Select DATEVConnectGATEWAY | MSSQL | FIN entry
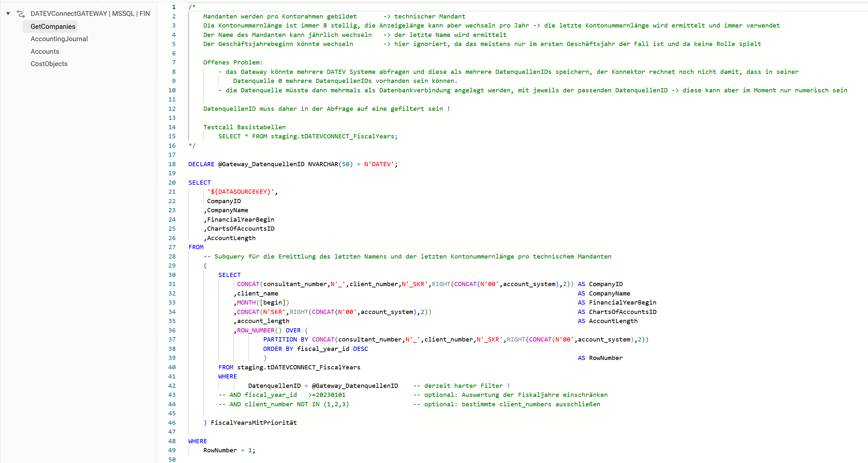This screenshot has width=868, height=463. (90, 14)
